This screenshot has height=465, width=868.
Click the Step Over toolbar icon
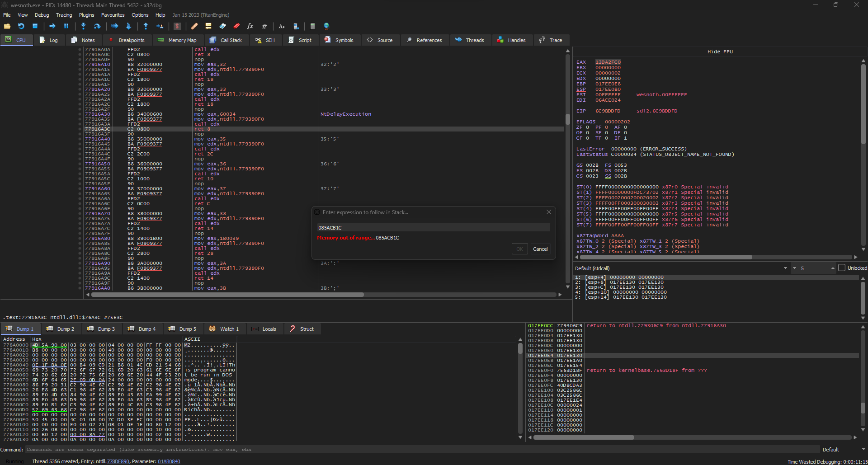click(x=97, y=26)
